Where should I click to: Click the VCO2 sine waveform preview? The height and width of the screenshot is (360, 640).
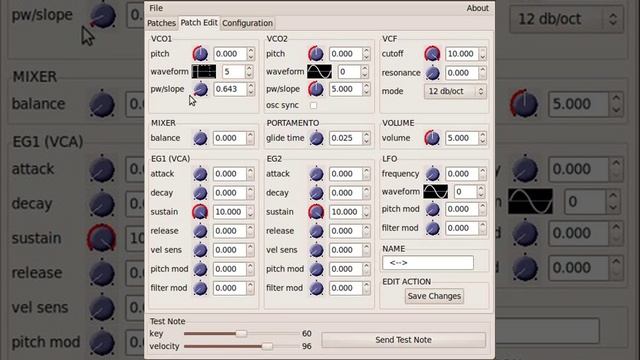pyautogui.click(x=319, y=72)
